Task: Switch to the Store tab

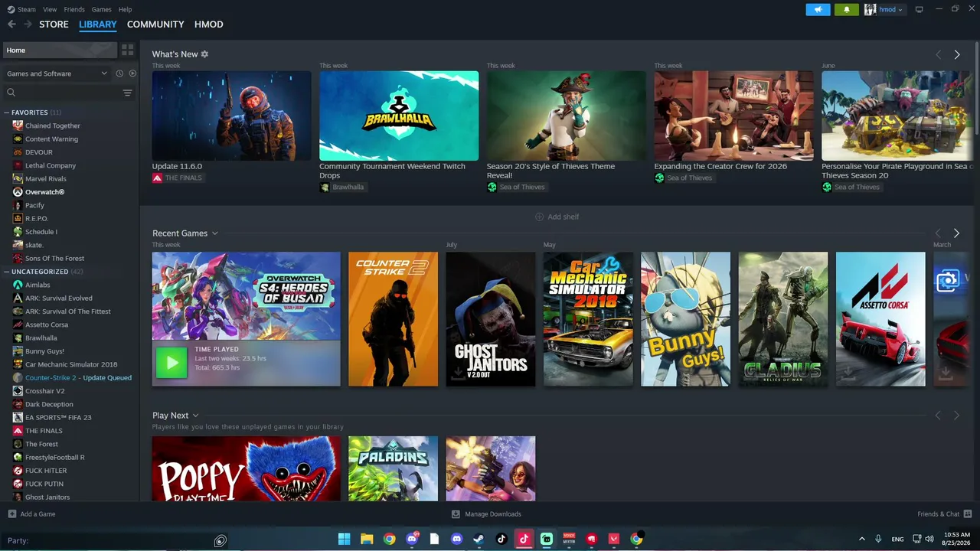Action: [x=54, y=24]
